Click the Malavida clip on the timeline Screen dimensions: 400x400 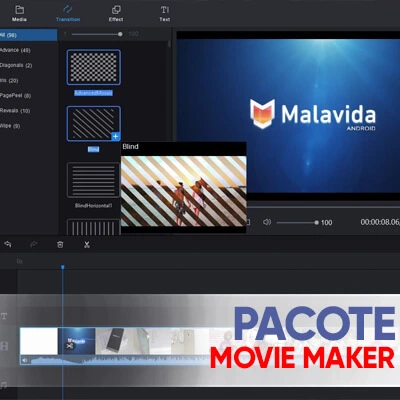click(76, 341)
